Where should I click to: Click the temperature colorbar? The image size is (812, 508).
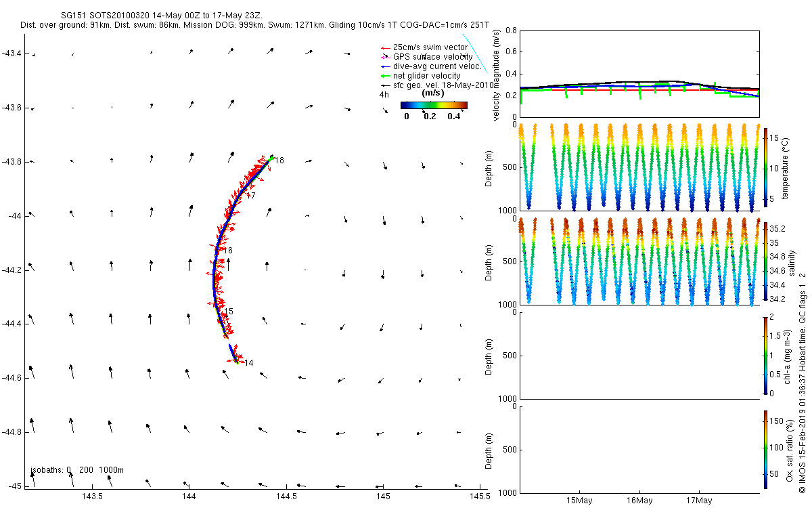pos(765,167)
